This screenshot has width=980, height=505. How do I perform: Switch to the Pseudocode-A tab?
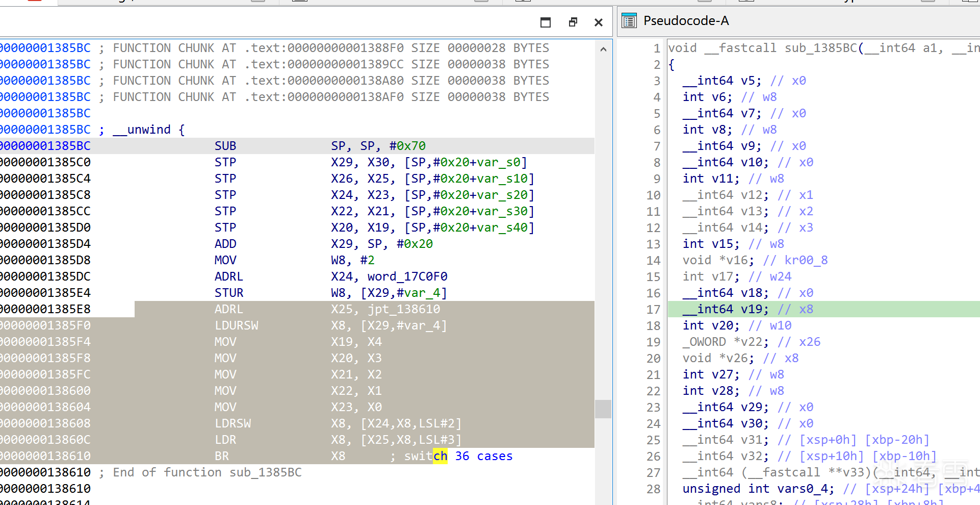pyautogui.click(x=686, y=21)
